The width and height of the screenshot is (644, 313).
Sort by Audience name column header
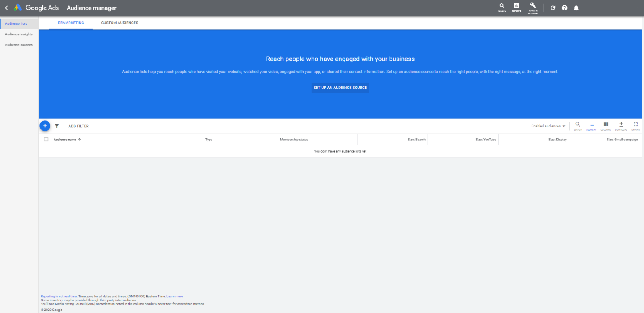65,140
